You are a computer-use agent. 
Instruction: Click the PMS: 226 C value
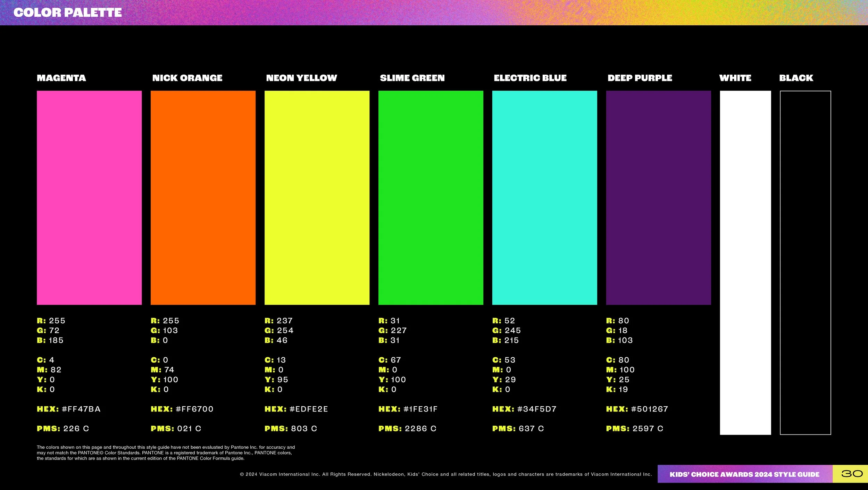click(63, 429)
